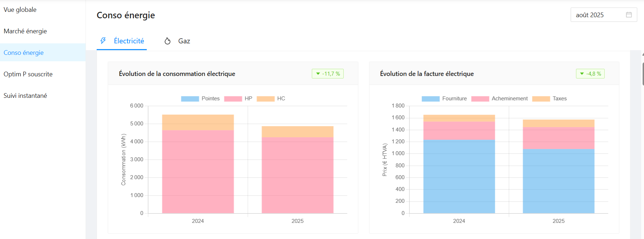Toggle the Taxes legend series
This screenshot has height=239, width=644.
(x=549, y=99)
